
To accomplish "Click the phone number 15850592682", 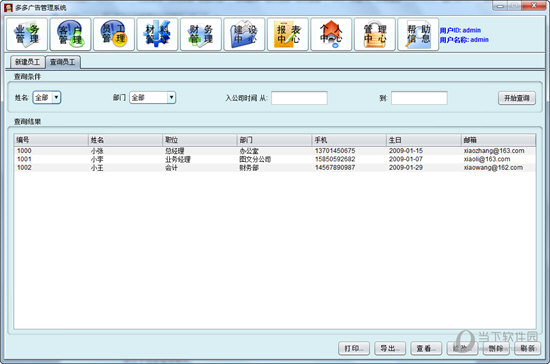I will [335, 159].
